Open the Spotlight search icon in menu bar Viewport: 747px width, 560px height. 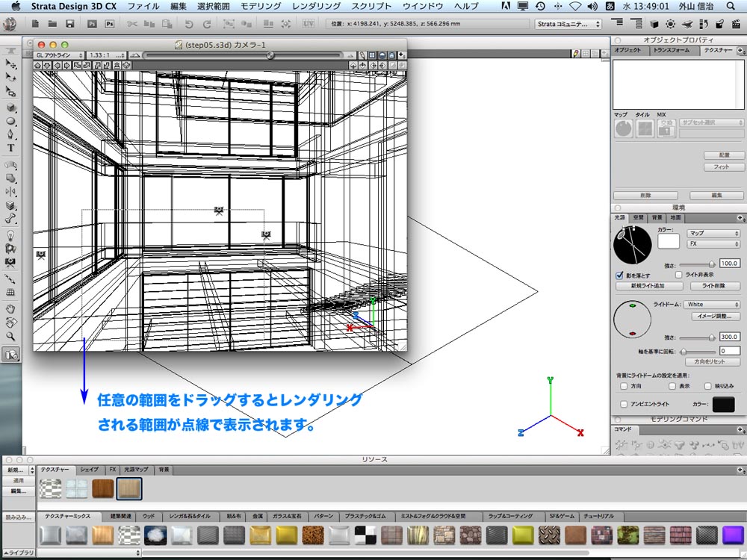pos(731,6)
